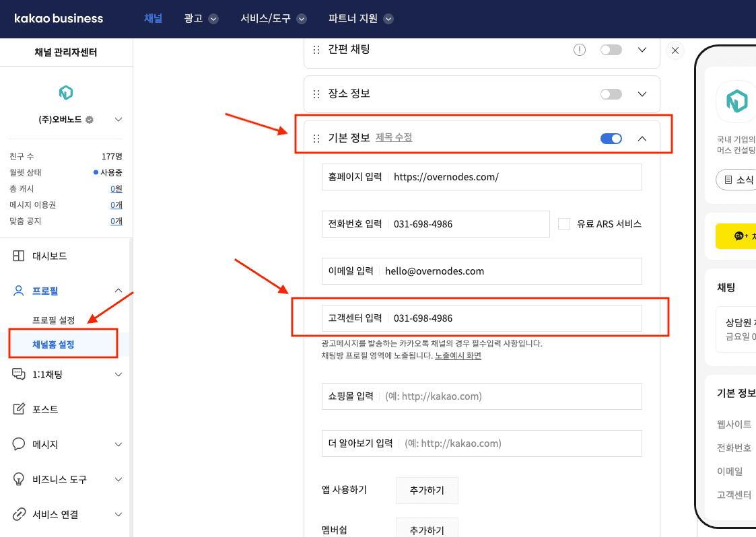Click the drag handle for 장소 정보
The height and width of the screenshot is (537, 756).
(x=316, y=94)
